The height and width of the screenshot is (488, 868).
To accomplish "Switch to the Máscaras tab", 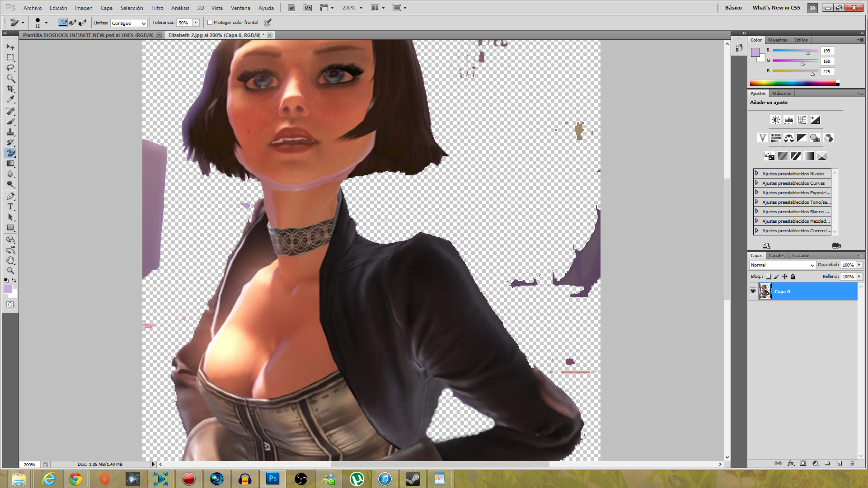I will tap(782, 93).
